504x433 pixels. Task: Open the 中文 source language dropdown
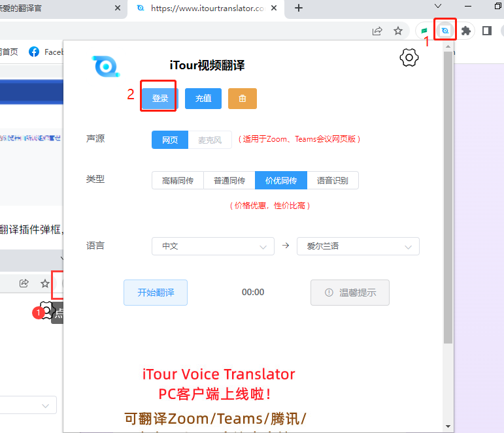(x=213, y=246)
